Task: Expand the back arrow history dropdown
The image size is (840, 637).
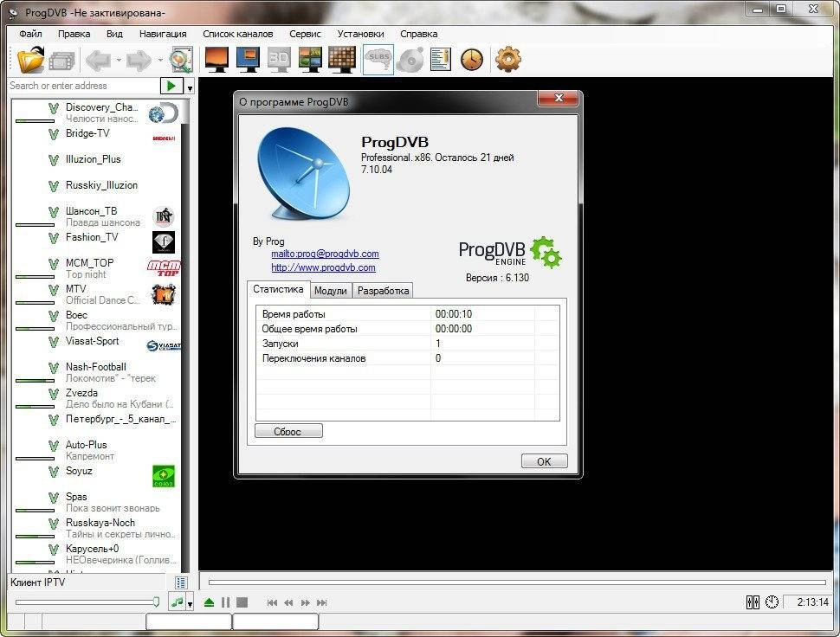Action: [119, 61]
